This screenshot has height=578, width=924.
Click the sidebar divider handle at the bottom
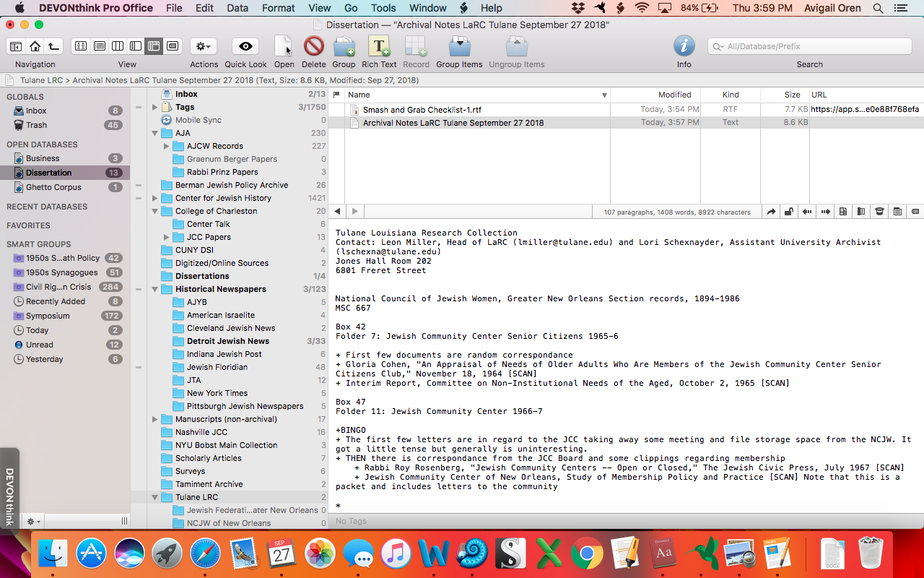pos(124,521)
